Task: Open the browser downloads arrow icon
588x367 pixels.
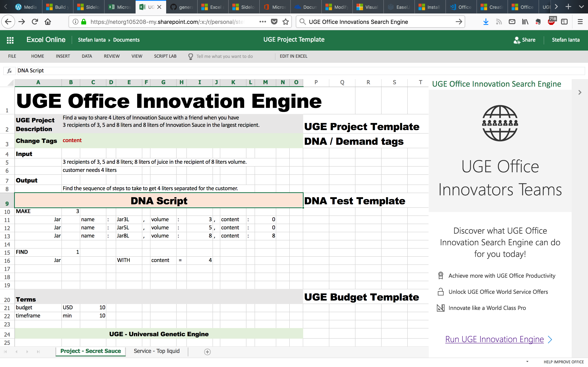Action: point(486,22)
